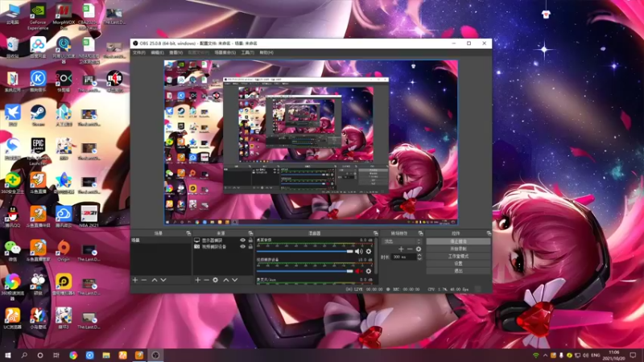Select the Origin desktop icon
This screenshot has height=362, width=644.
(64, 250)
